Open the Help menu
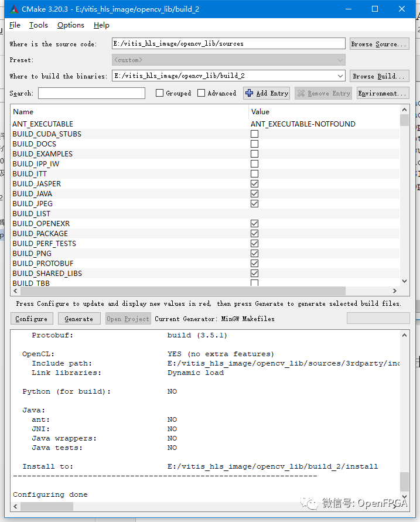 coord(101,25)
